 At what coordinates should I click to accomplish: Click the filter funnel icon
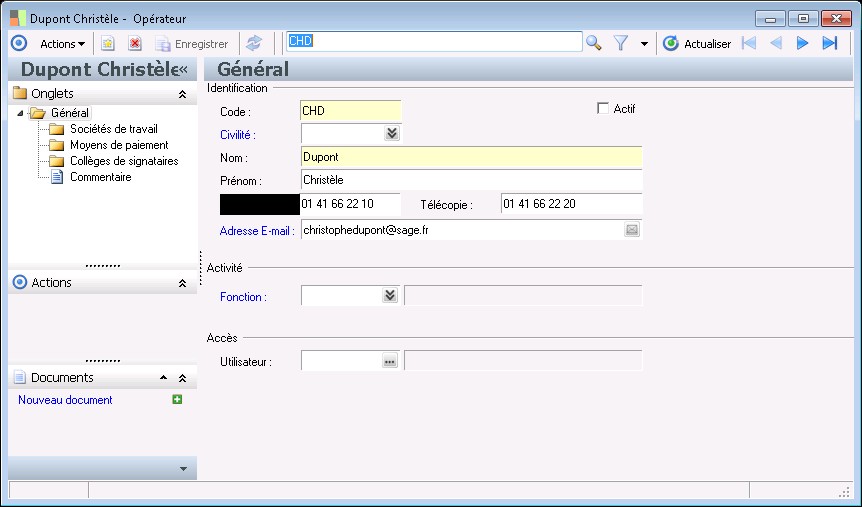(x=621, y=43)
